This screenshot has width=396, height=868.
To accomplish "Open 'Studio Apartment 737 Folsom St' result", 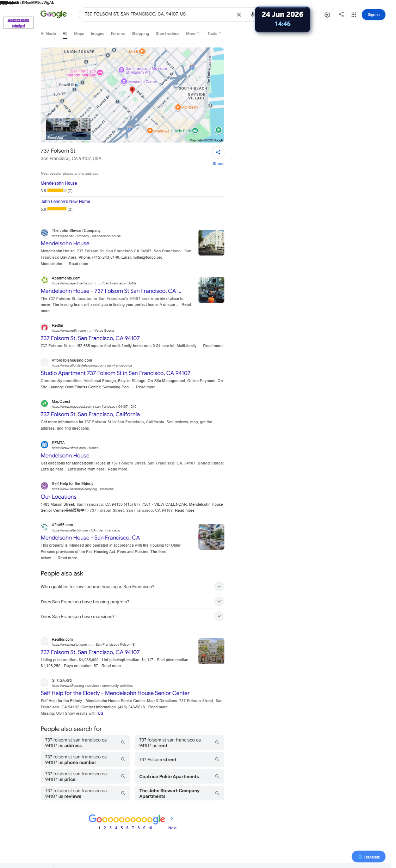I will click(116, 373).
